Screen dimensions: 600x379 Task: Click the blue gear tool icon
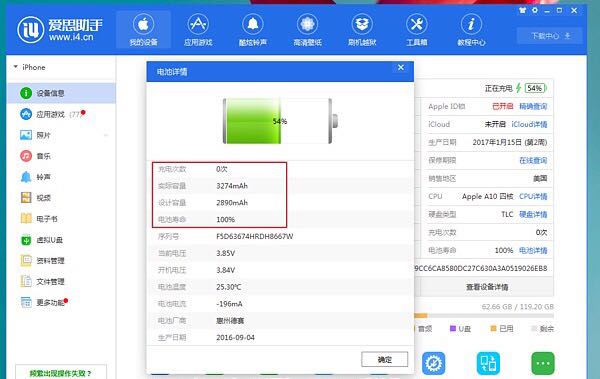click(x=434, y=363)
